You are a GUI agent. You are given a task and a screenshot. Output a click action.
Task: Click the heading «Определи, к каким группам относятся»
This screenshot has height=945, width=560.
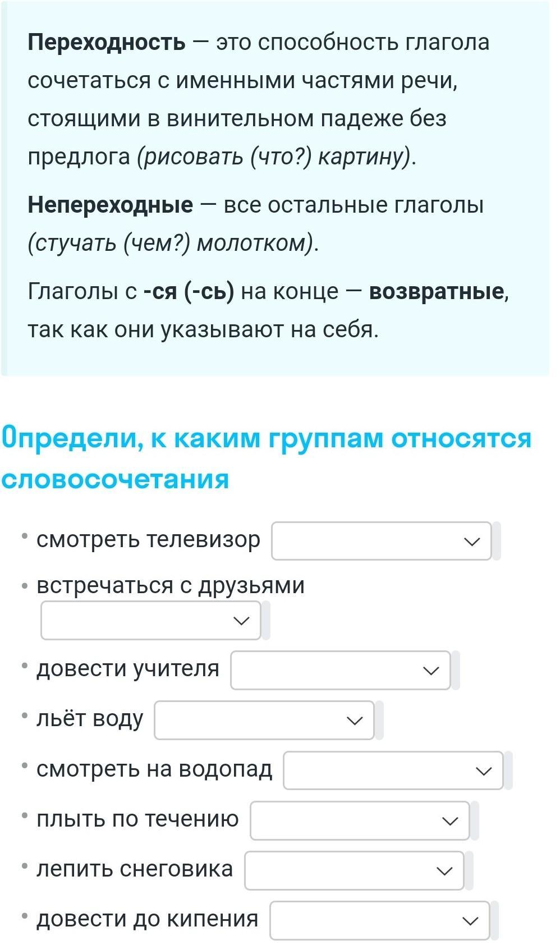267,438
